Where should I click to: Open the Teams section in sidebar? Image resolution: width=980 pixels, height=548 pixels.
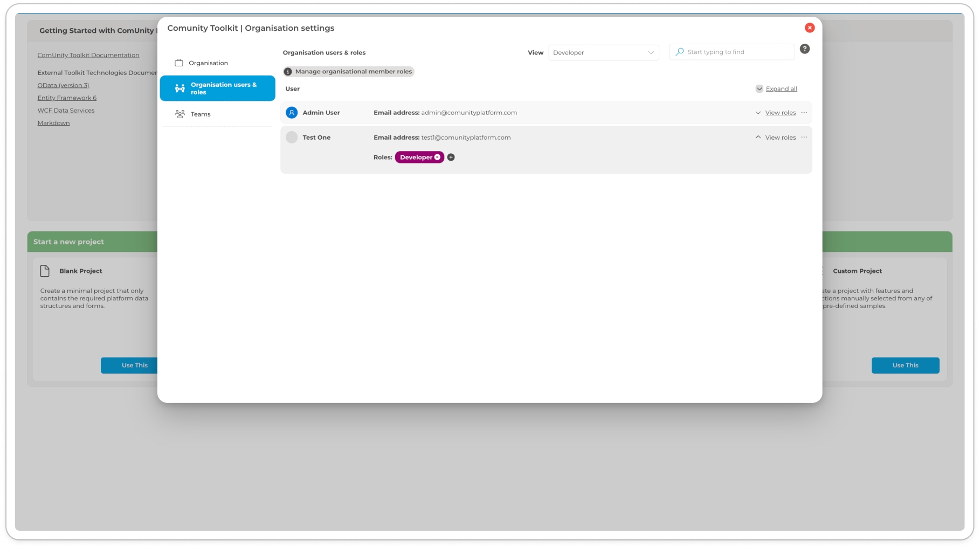point(201,114)
